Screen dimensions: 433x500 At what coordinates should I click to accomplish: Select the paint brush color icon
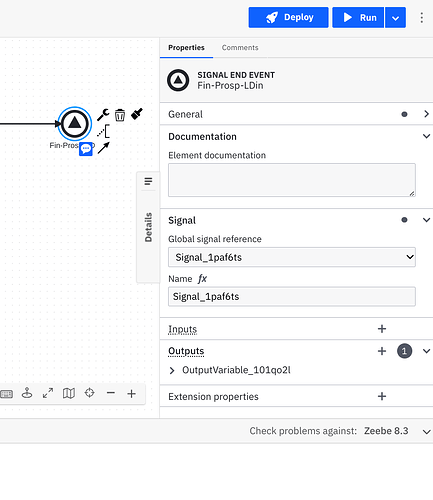click(x=137, y=114)
